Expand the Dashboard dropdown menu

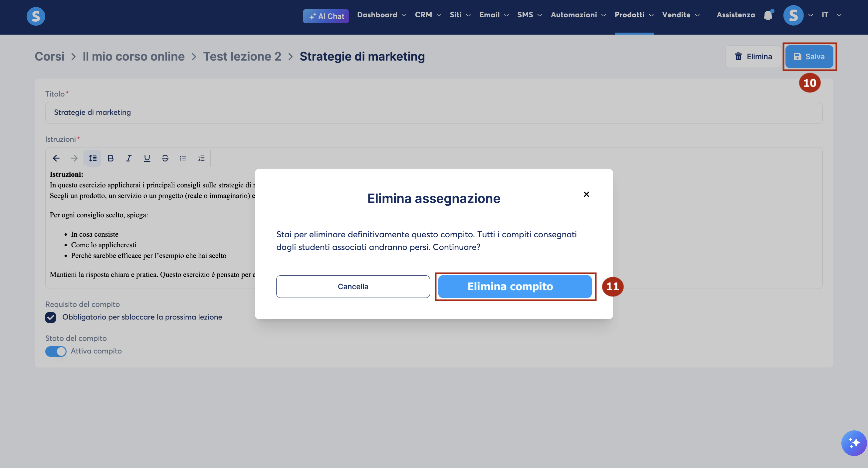point(381,15)
